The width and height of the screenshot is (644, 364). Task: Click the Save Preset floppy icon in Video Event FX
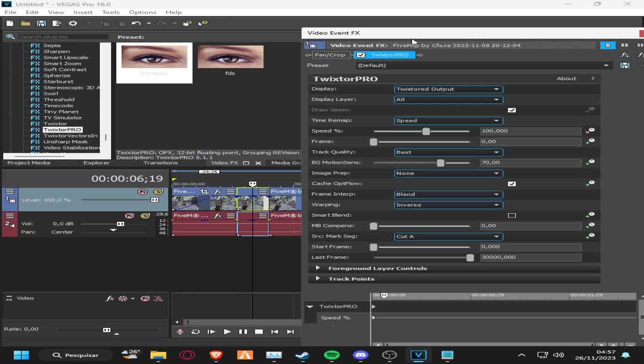[625, 65]
